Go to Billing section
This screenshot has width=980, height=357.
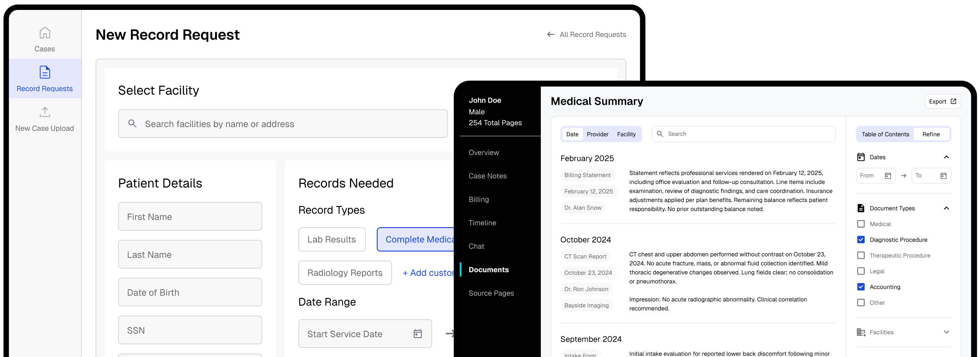(479, 199)
